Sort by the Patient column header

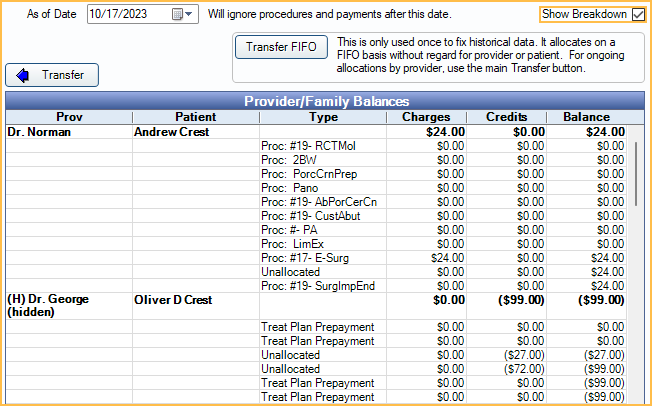pyautogui.click(x=195, y=117)
